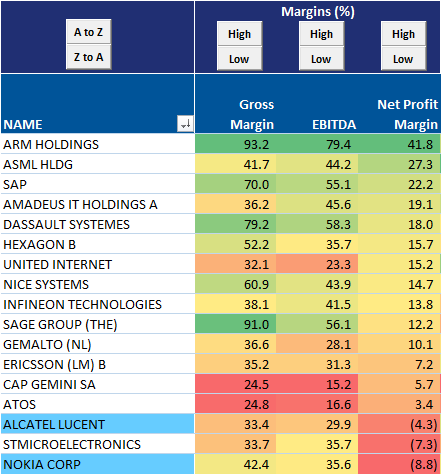Select UNITED INTERNET EBITDA value 23.3
Viewport: 441px width, 474px height.
click(317, 264)
